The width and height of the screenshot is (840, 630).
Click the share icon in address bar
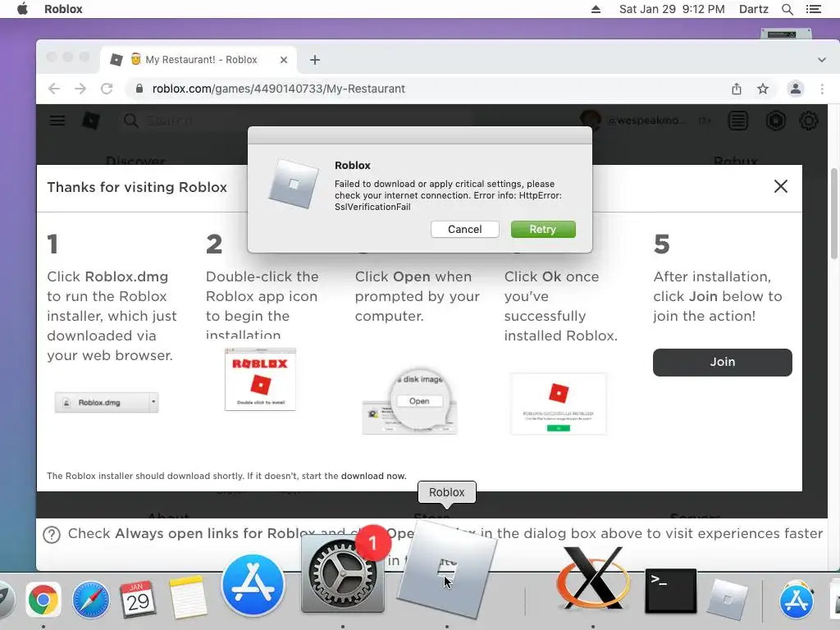737,89
